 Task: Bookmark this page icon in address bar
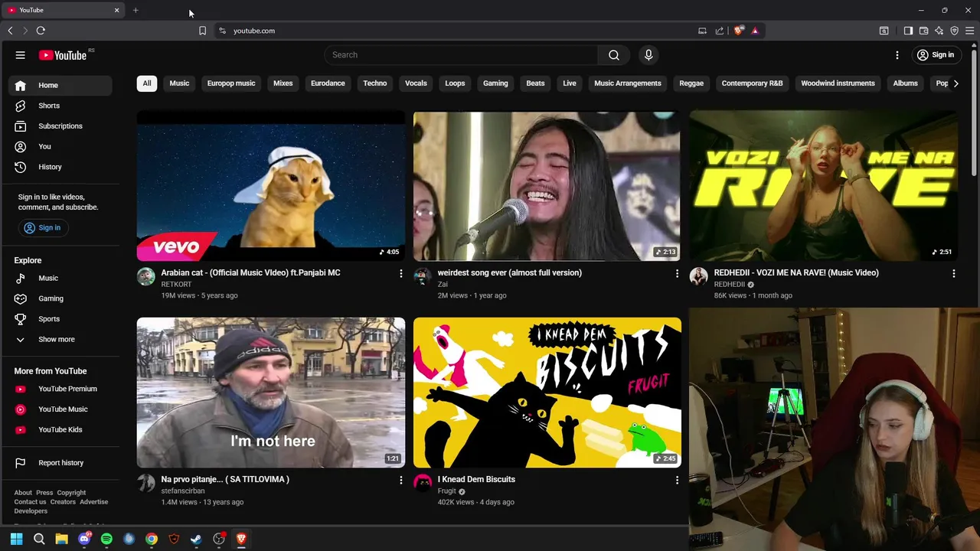(x=202, y=31)
